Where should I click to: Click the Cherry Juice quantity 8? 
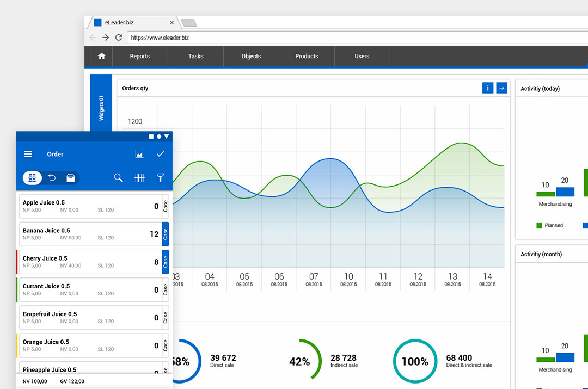[x=156, y=262]
